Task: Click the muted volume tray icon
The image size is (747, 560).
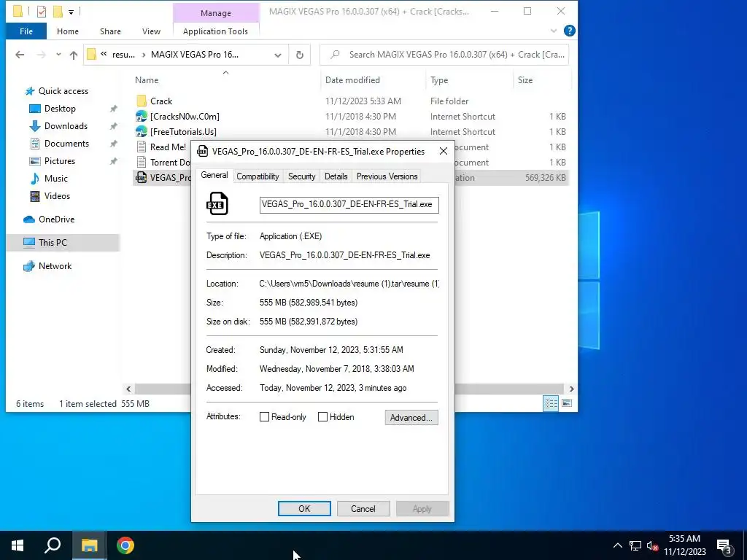Action: (652, 546)
